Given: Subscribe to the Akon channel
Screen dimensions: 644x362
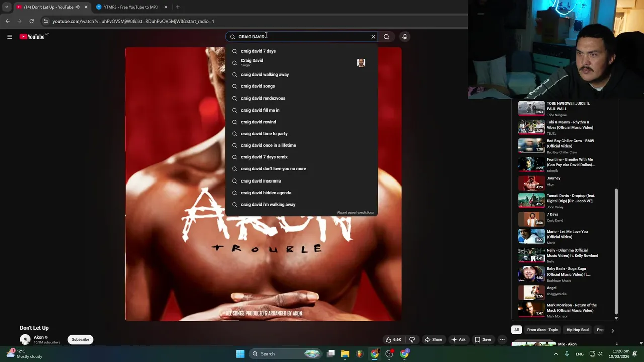Looking at the screenshot, I should coord(80,340).
